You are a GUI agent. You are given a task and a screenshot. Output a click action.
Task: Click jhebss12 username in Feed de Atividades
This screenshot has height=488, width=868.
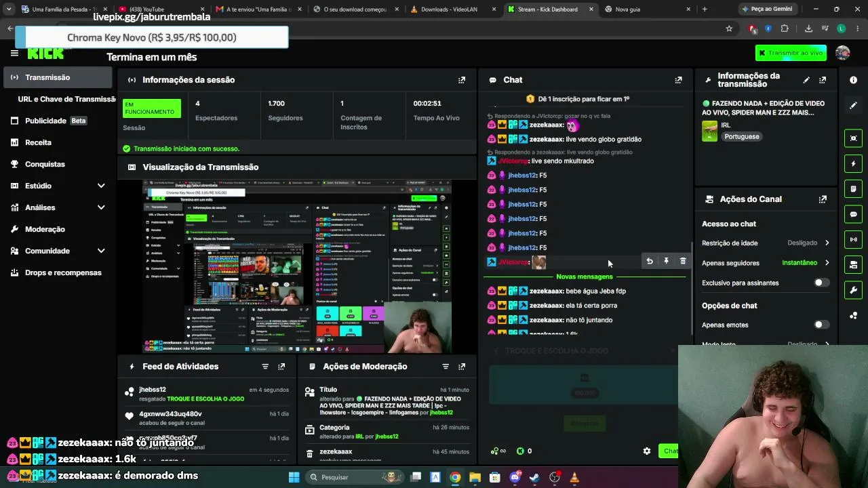coord(153,390)
